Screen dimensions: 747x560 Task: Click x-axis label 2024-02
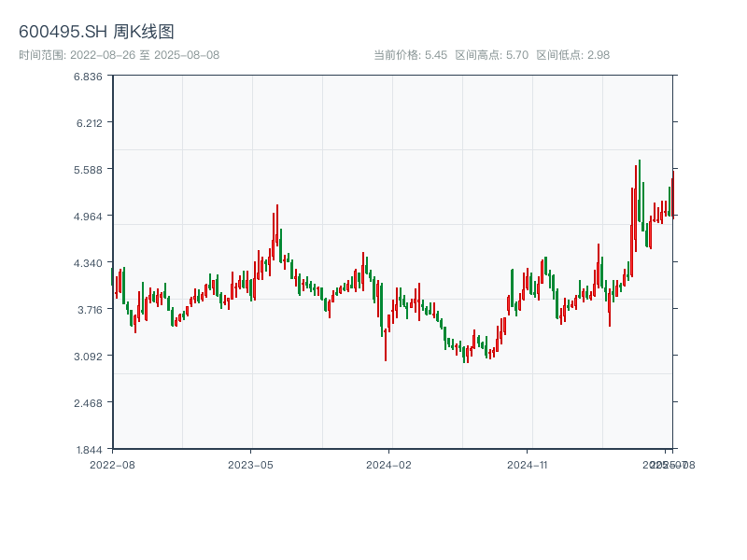tap(388, 465)
